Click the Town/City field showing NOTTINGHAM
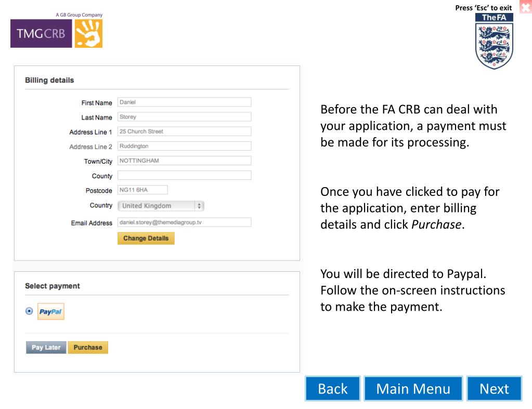The image size is (532, 409). click(184, 161)
